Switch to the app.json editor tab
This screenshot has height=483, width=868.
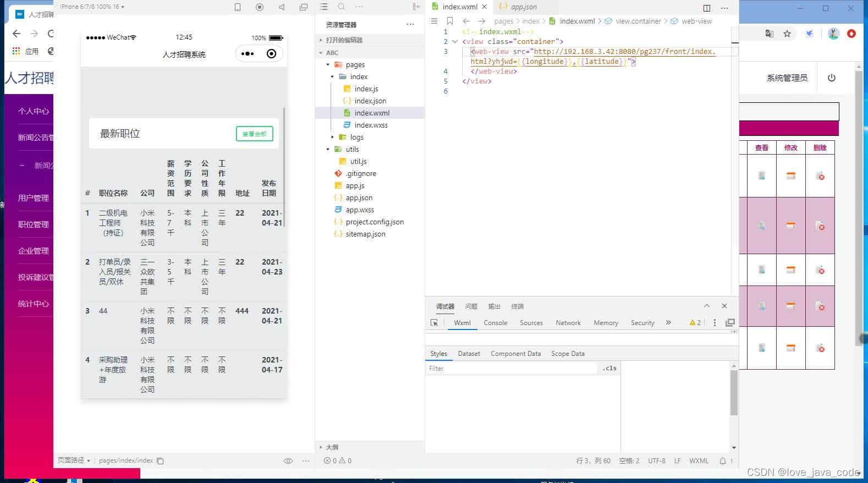point(523,7)
